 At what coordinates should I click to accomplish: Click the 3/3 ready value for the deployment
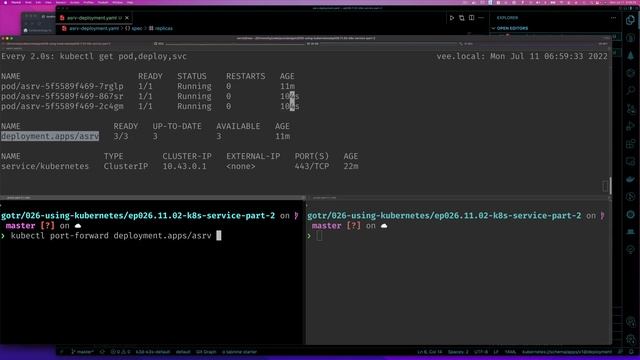(121, 136)
